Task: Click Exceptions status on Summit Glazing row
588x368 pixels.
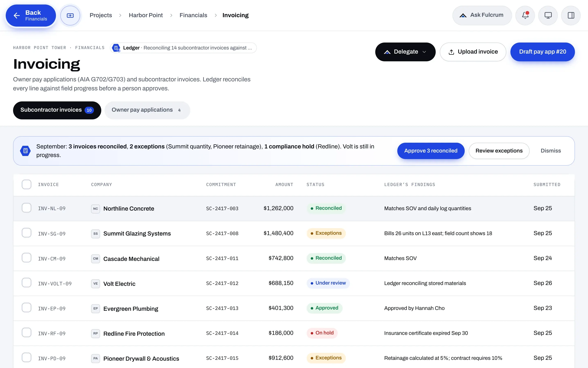Action: point(326,233)
